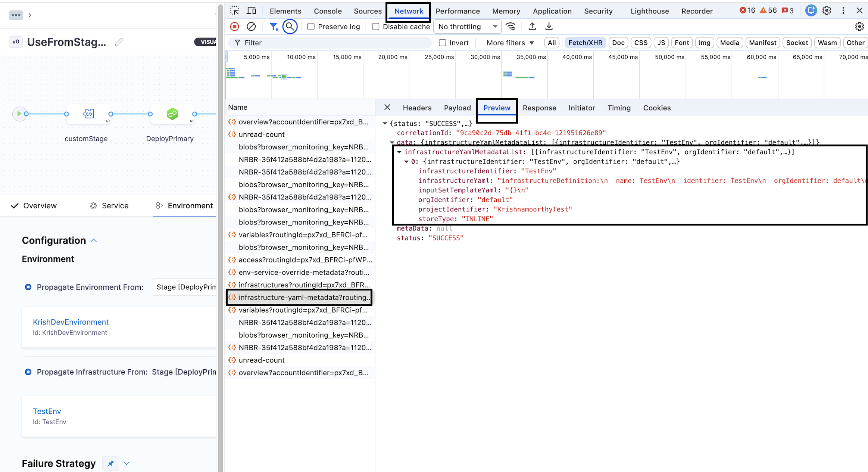Screen dimensions: 868x472
Task: Open DevTools three-dot menu
Action: pyautogui.click(x=843, y=11)
